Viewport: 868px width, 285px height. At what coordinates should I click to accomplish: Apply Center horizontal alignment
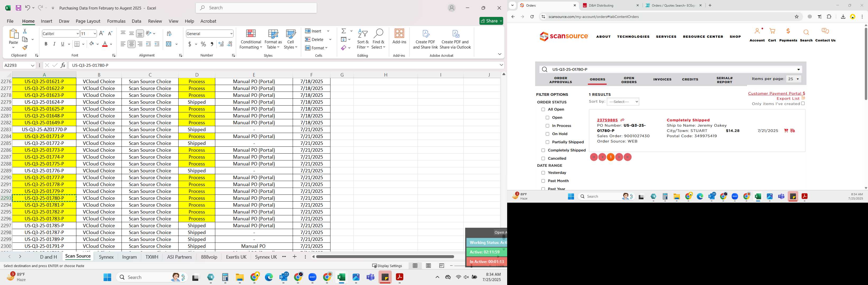pyautogui.click(x=131, y=44)
